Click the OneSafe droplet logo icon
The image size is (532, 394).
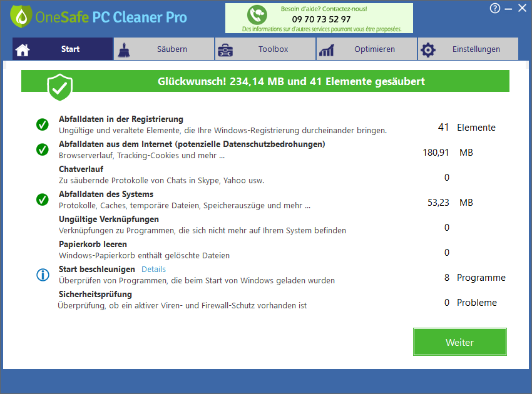click(21, 16)
